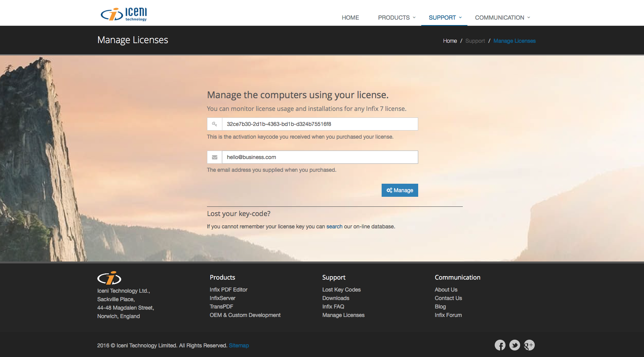Open the Twitter social icon

[514, 345]
